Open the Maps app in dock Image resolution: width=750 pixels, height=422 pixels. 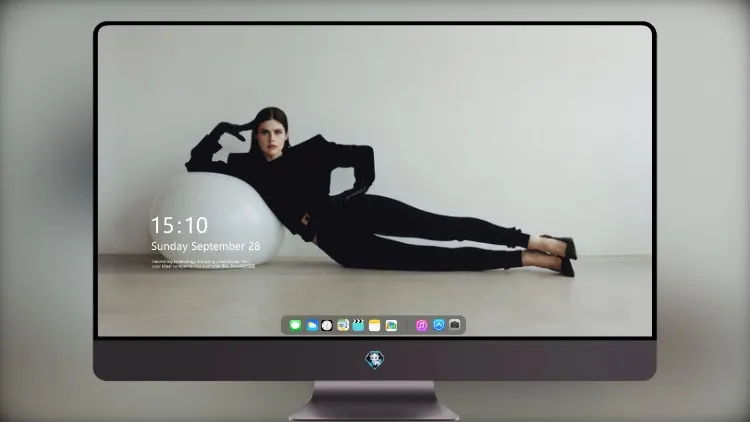click(x=343, y=326)
